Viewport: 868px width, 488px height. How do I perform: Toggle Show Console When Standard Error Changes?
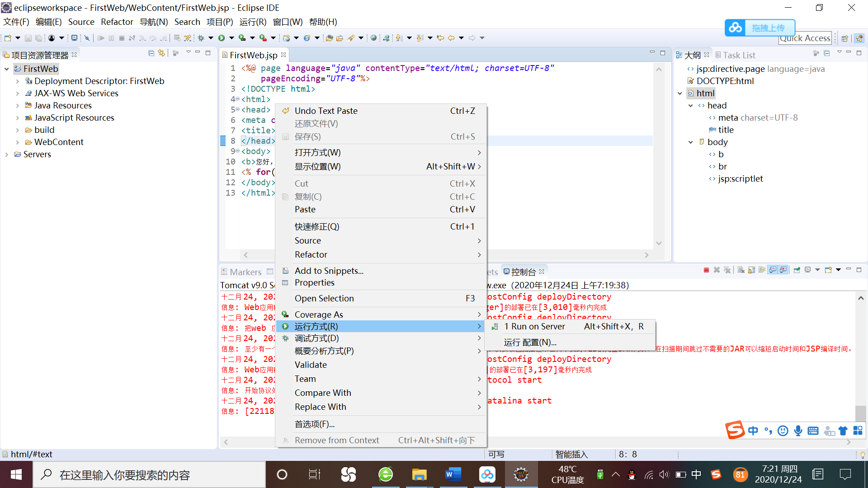[782, 270]
